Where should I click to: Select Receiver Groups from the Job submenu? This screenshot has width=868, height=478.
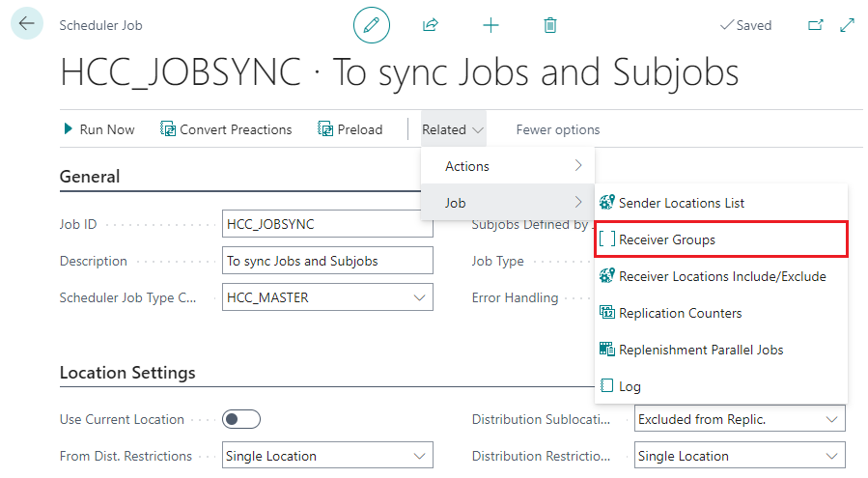(666, 239)
